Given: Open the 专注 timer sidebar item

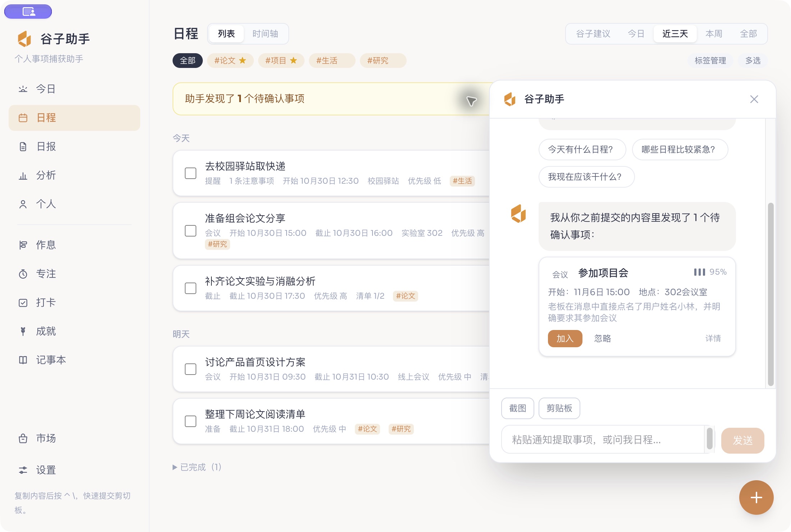Looking at the screenshot, I should (74, 274).
